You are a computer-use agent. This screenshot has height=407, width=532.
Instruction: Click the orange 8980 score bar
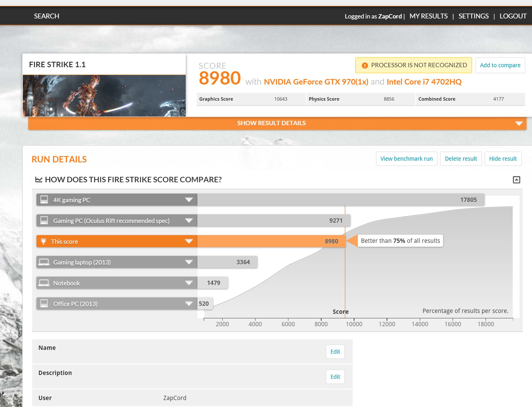271,241
